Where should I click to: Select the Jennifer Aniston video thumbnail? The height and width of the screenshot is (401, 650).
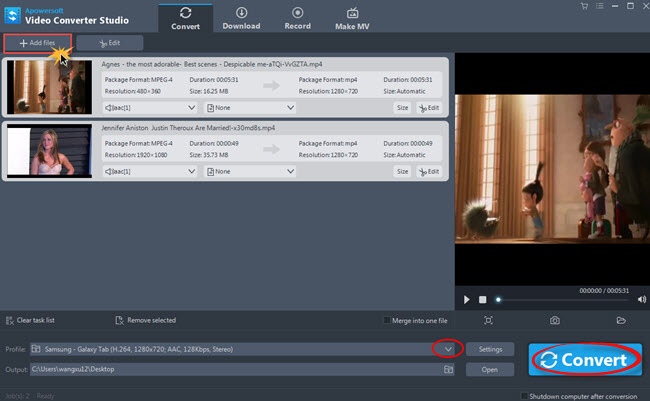tap(49, 151)
